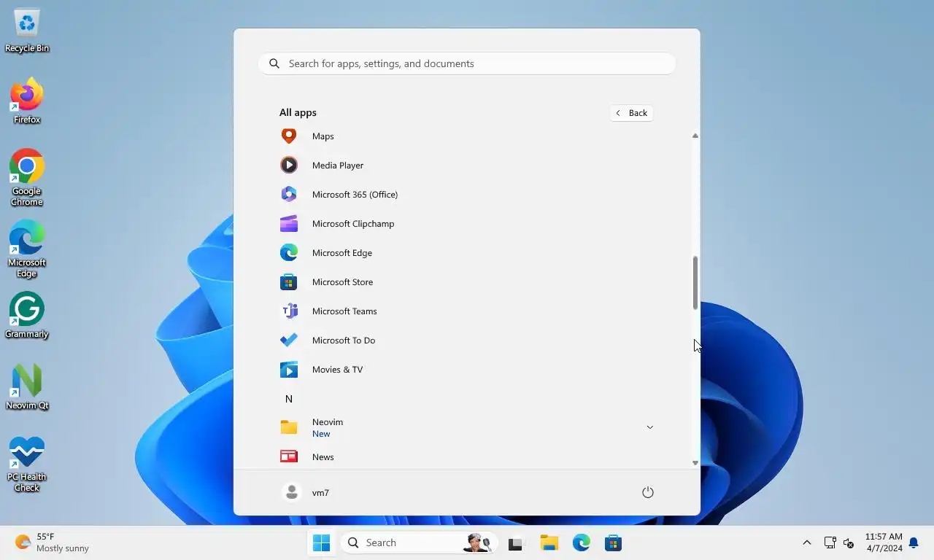Click the "Microsoft Clipchamp" label
The height and width of the screenshot is (560, 934).
[x=353, y=224]
